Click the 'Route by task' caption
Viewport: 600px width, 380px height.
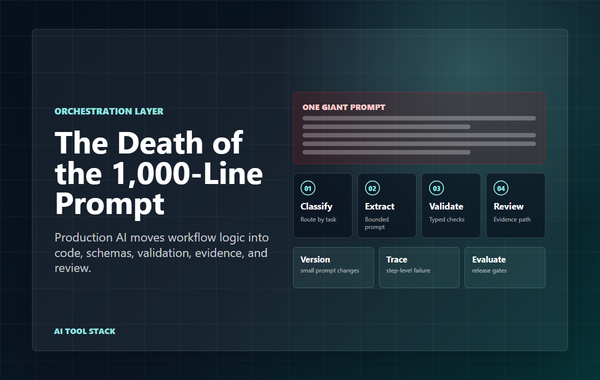(318, 219)
